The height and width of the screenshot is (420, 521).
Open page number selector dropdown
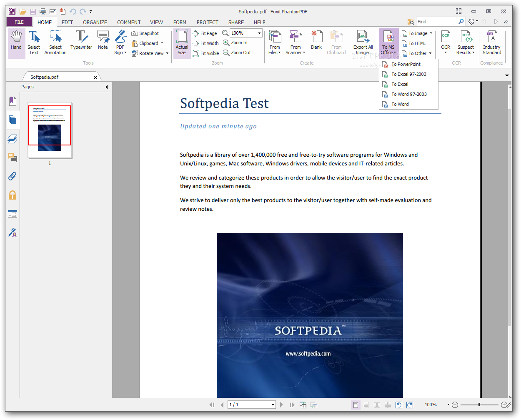273,405
